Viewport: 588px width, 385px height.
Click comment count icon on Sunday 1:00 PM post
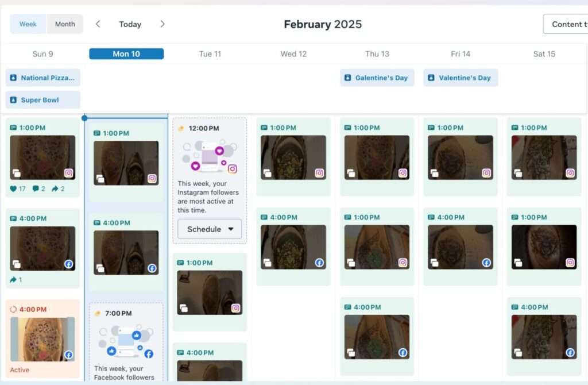[x=36, y=188]
